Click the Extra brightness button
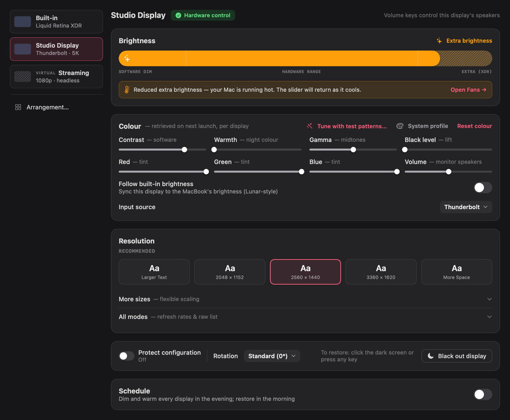This screenshot has width=510, height=420. tap(464, 41)
